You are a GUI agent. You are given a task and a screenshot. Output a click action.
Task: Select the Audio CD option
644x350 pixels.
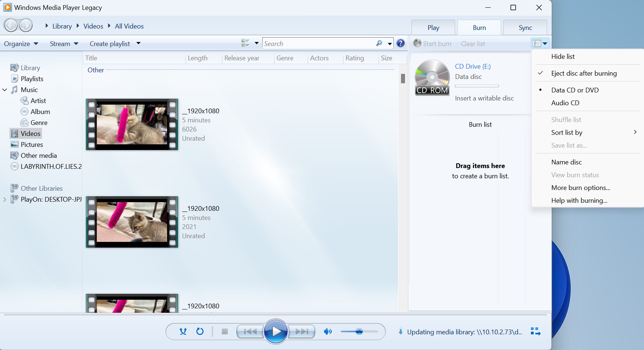[565, 103]
